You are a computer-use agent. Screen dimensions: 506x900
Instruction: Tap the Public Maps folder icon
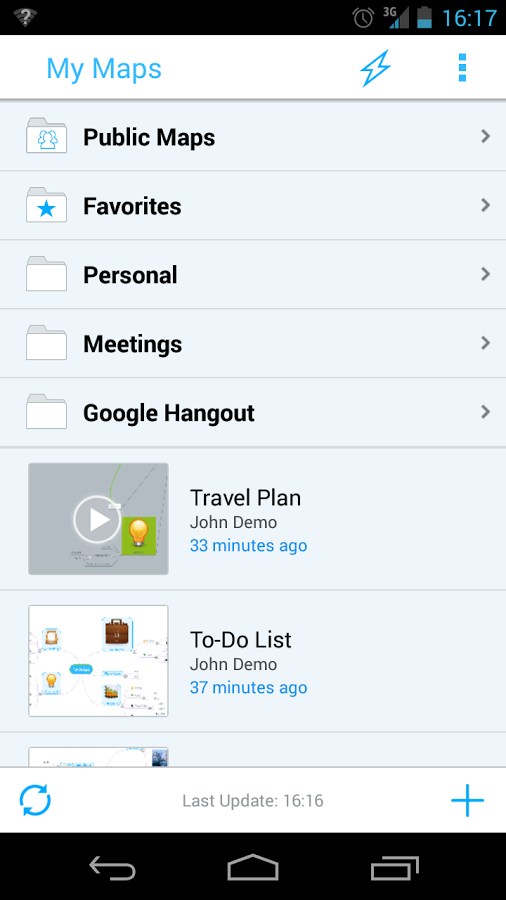click(46, 136)
